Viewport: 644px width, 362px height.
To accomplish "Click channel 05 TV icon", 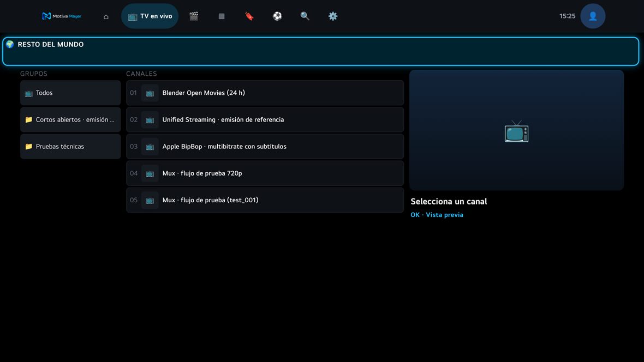I will click(150, 200).
